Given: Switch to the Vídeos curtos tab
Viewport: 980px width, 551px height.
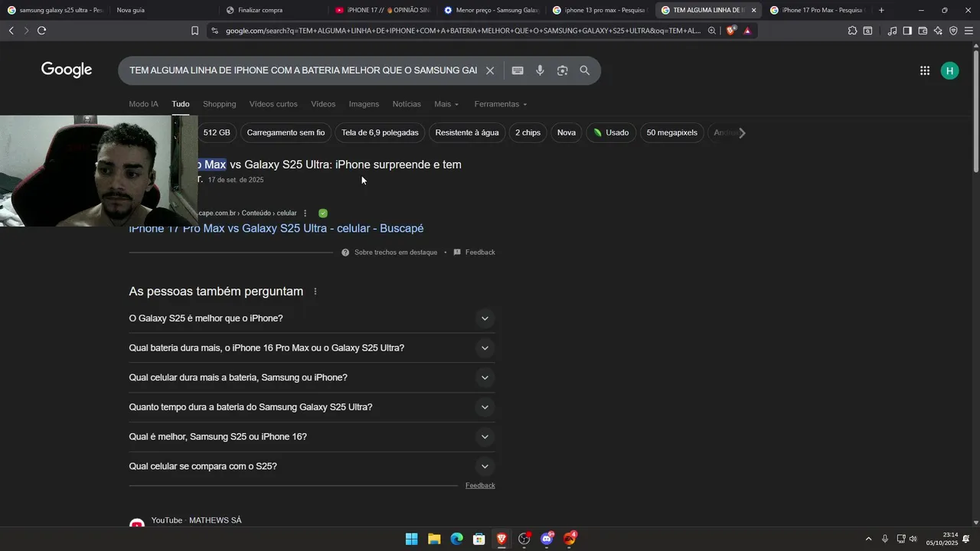Looking at the screenshot, I should (x=273, y=104).
